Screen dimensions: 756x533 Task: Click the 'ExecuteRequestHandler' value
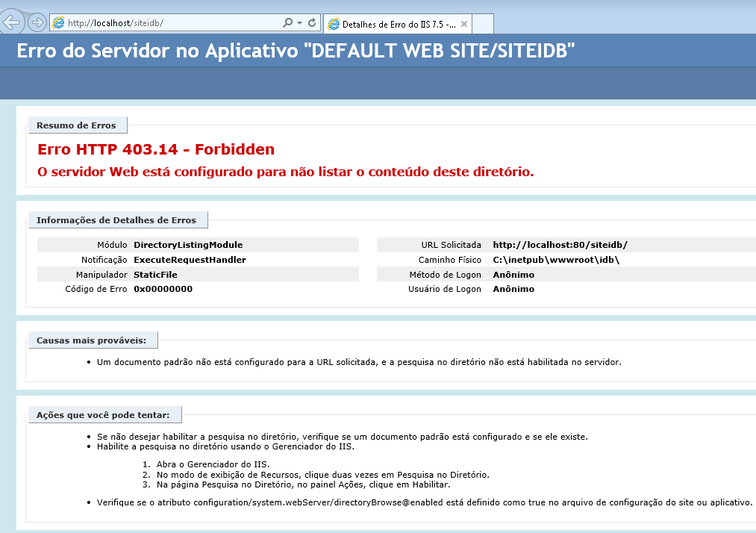190,260
